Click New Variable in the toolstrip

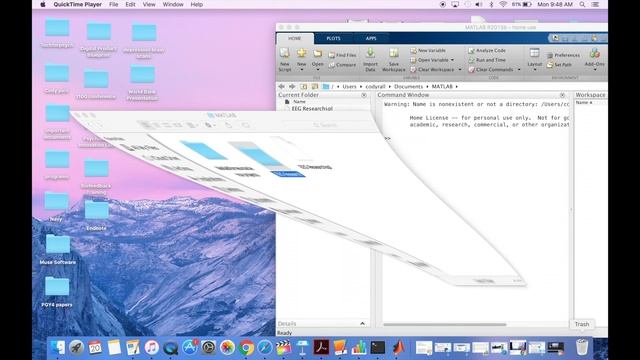pyautogui.click(x=428, y=51)
